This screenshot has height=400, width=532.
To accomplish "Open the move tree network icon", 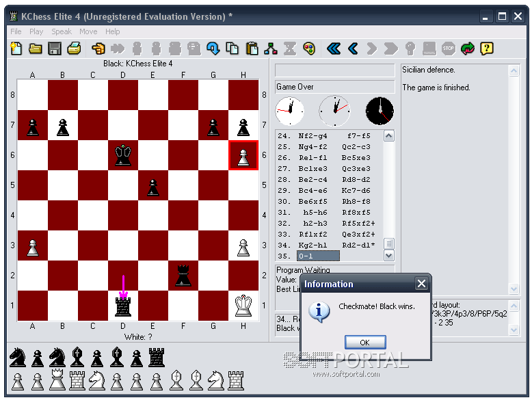I will [271, 49].
